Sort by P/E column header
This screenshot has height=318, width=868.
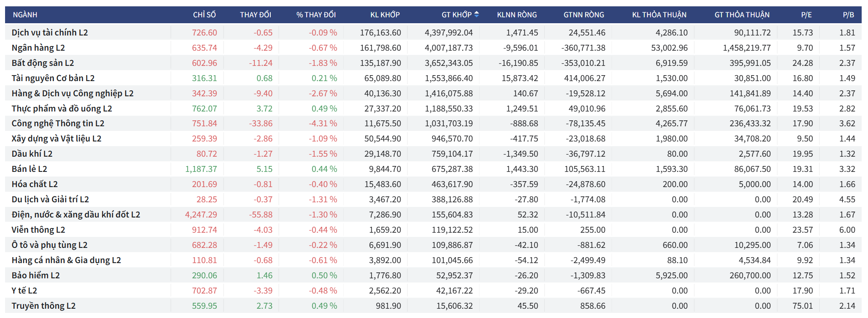pos(806,15)
